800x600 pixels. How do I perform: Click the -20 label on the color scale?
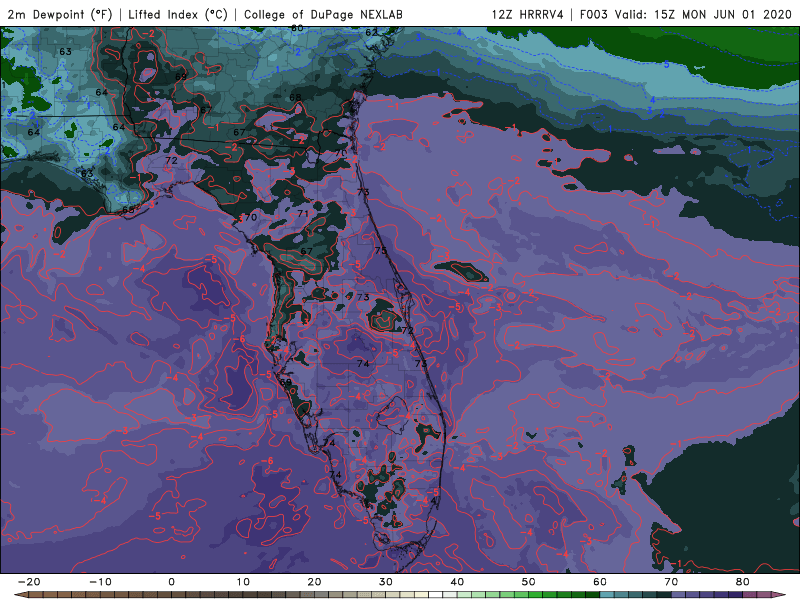(29, 582)
